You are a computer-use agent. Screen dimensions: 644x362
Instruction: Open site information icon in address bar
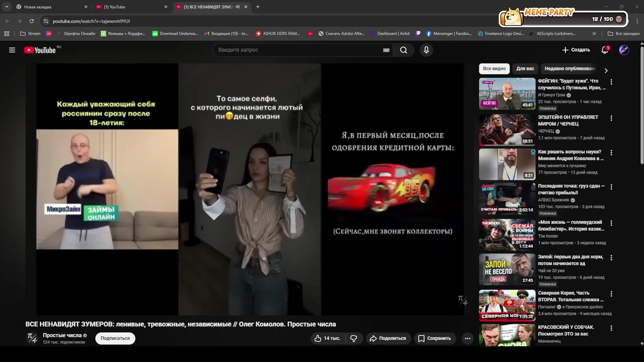point(46,21)
